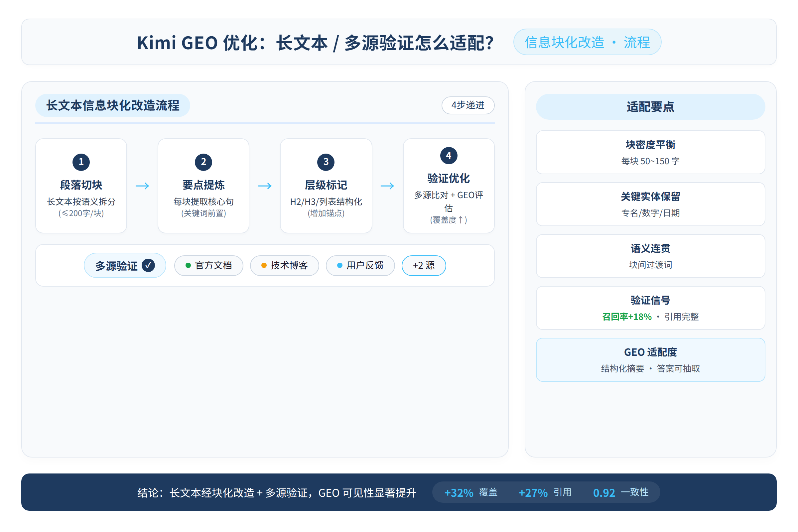Click the 长文本信息块化改造流程 heading
Viewport: 798px width, 532px height.
pos(113,105)
